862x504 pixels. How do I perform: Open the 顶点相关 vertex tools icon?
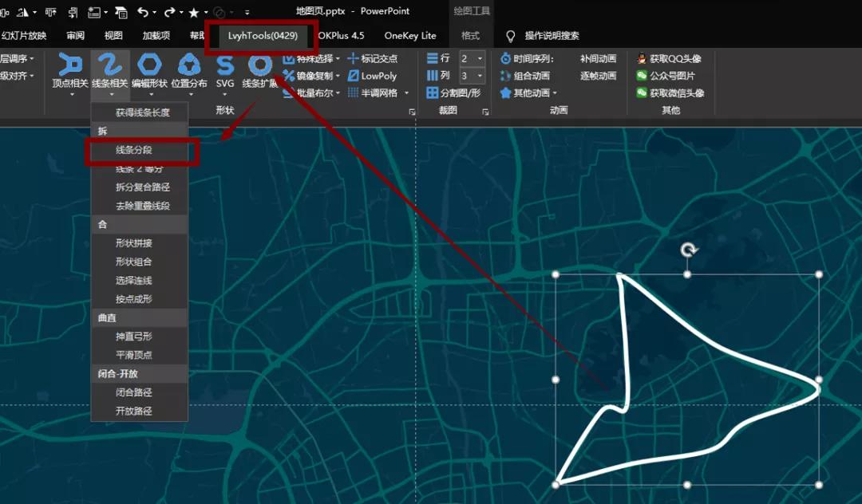tap(70, 65)
